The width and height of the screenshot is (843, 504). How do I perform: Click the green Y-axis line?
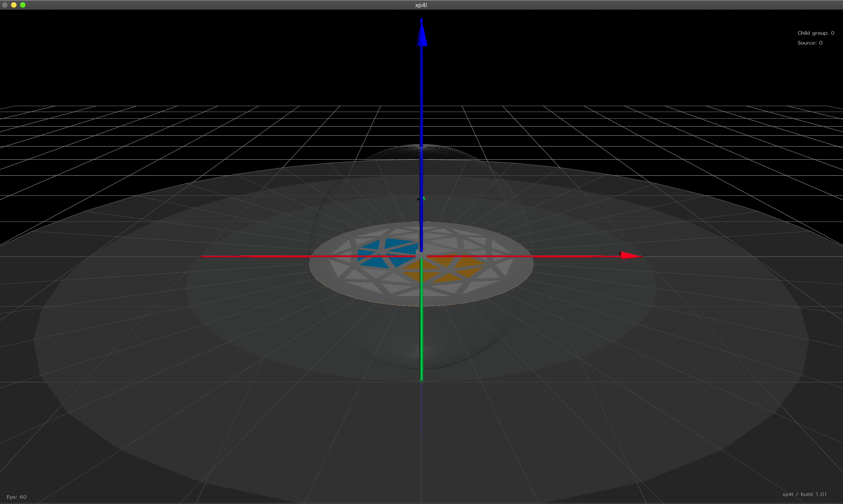pos(421,319)
